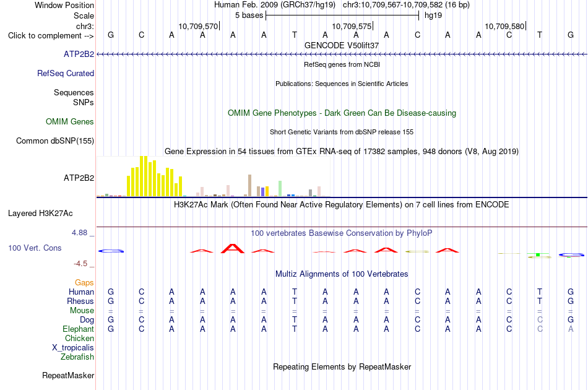Click the Mouse alignment row label
Viewport: 588px width, 390px height.
pos(82,311)
